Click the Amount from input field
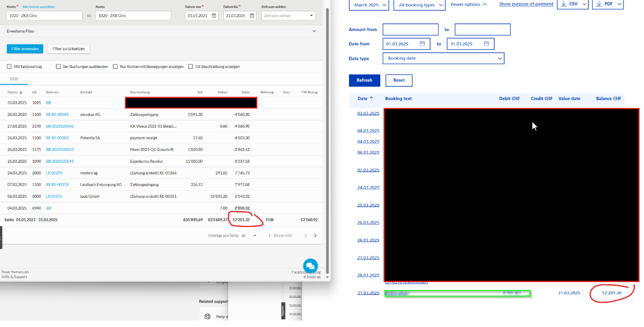 (x=410, y=30)
